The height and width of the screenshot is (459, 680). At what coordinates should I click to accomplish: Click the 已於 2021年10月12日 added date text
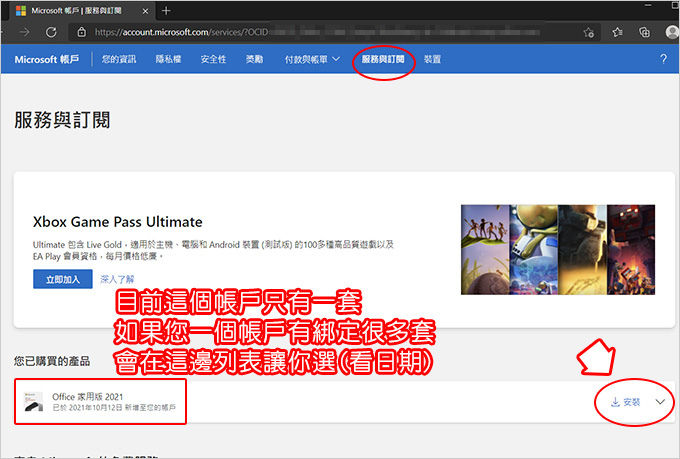(x=114, y=408)
